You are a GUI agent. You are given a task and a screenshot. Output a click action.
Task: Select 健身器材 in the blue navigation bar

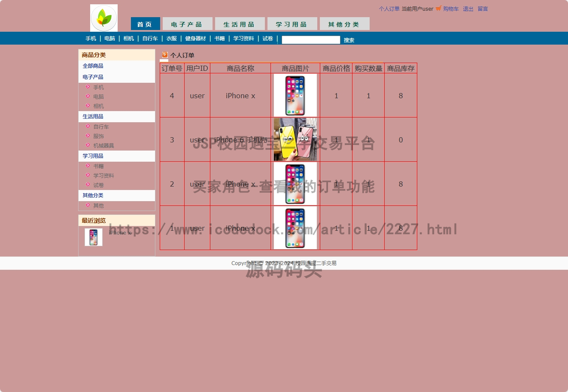196,39
